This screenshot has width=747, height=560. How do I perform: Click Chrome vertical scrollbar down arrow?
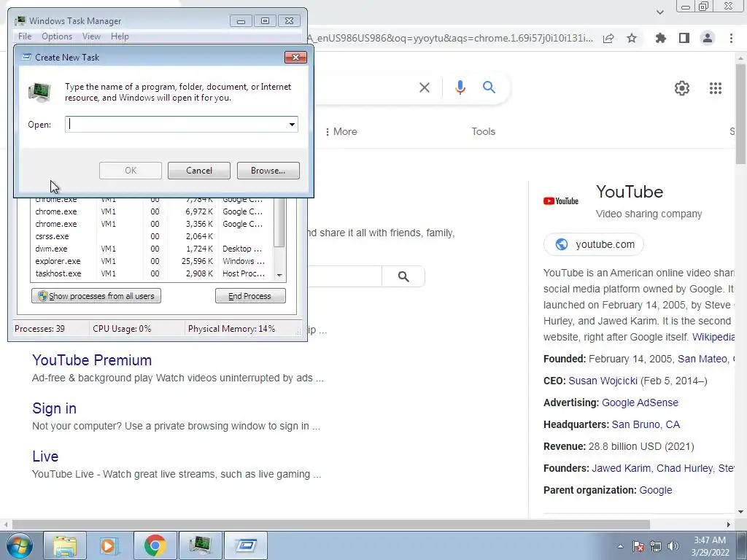point(740,513)
